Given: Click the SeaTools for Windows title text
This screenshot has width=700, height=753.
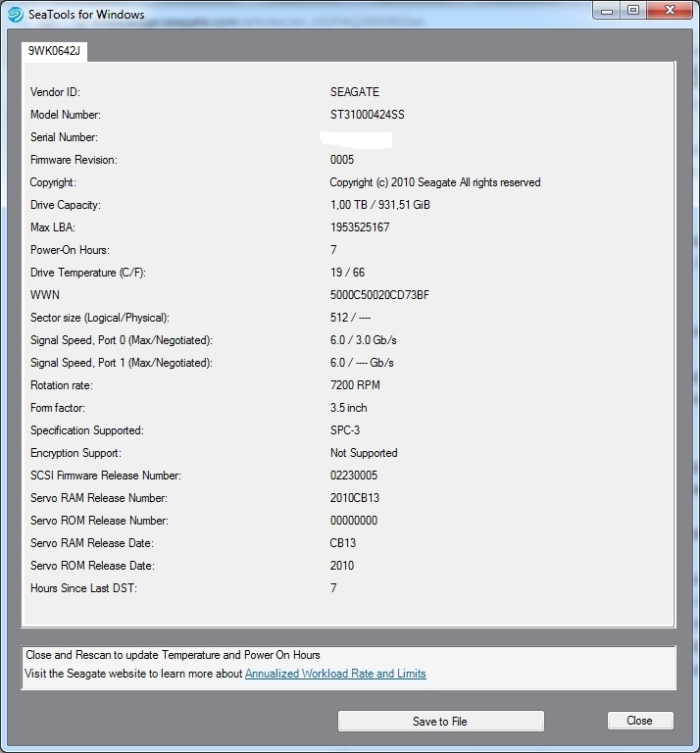Looking at the screenshot, I should (86, 15).
